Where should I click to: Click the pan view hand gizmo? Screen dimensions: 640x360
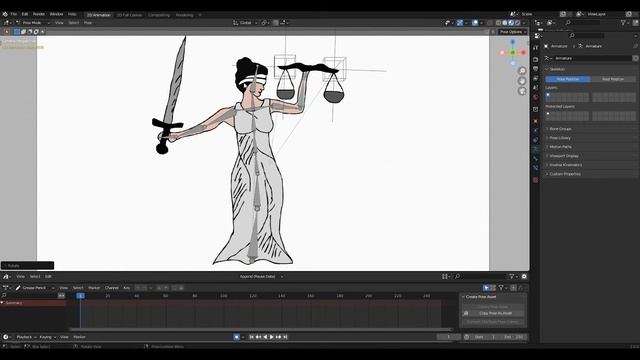522,81
